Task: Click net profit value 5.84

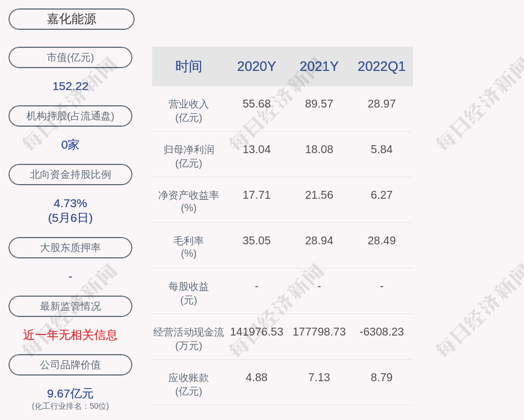Action: (381, 149)
